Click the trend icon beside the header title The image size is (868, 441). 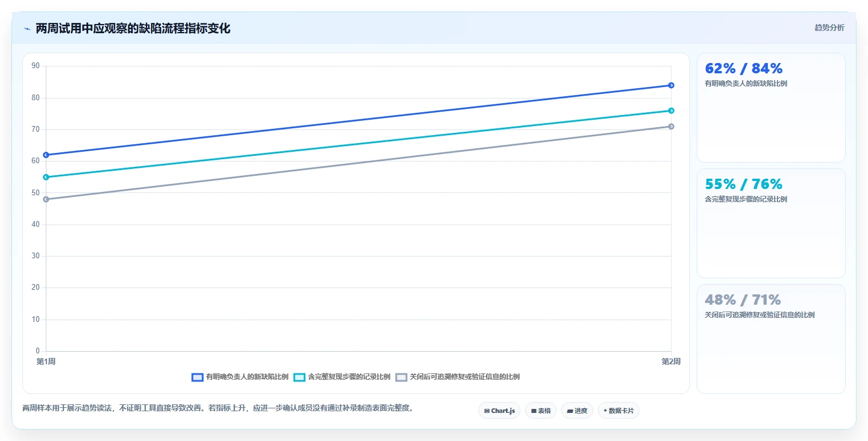point(27,29)
